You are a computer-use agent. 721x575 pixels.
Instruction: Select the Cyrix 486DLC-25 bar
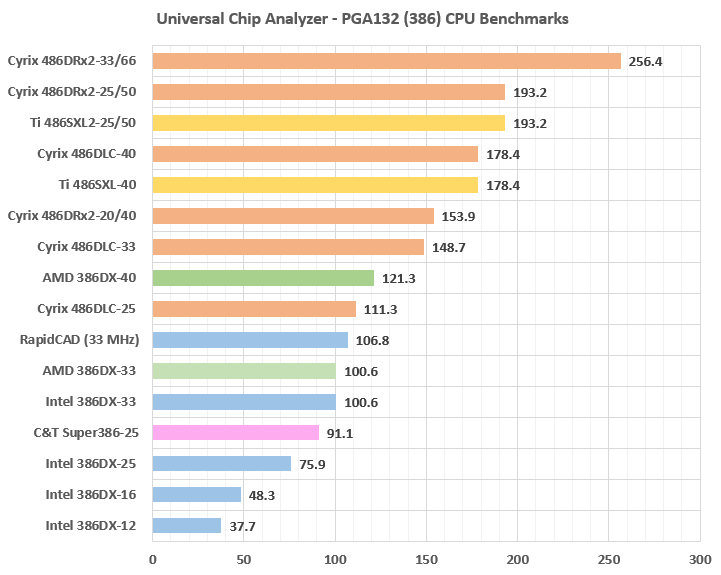[254, 309]
